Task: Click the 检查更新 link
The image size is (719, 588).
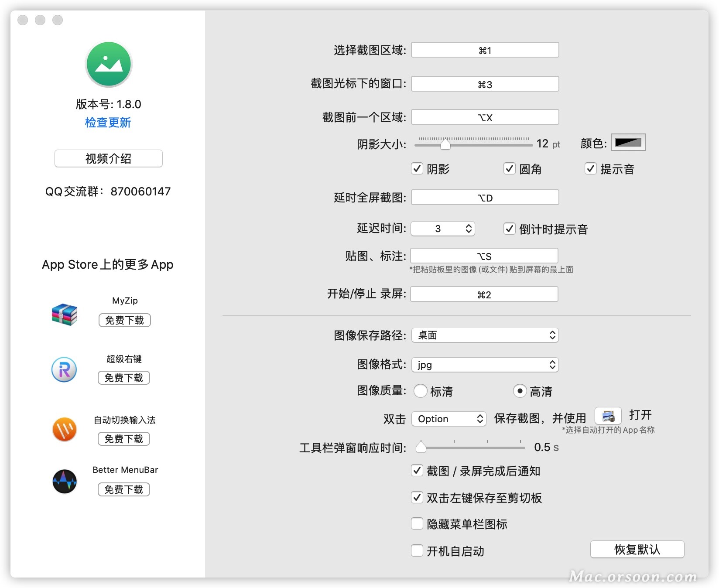Action: 108,123
